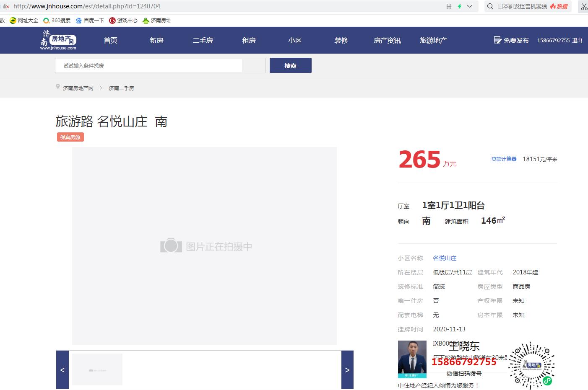Click the scissors screenshot icon at top right
This screenshot has height=390, width=588.
click(585, 6)
